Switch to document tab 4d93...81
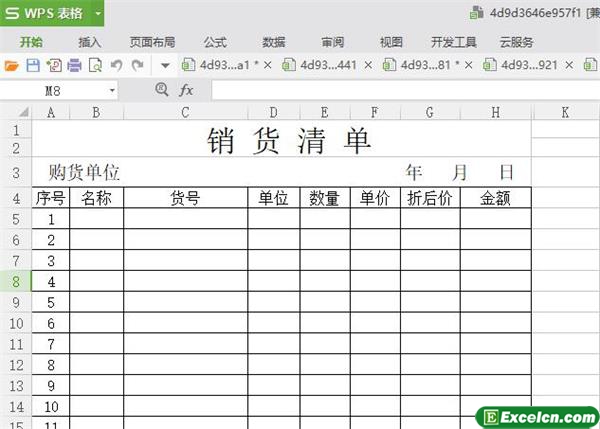600x429 pixels. (x=426, y=65)
